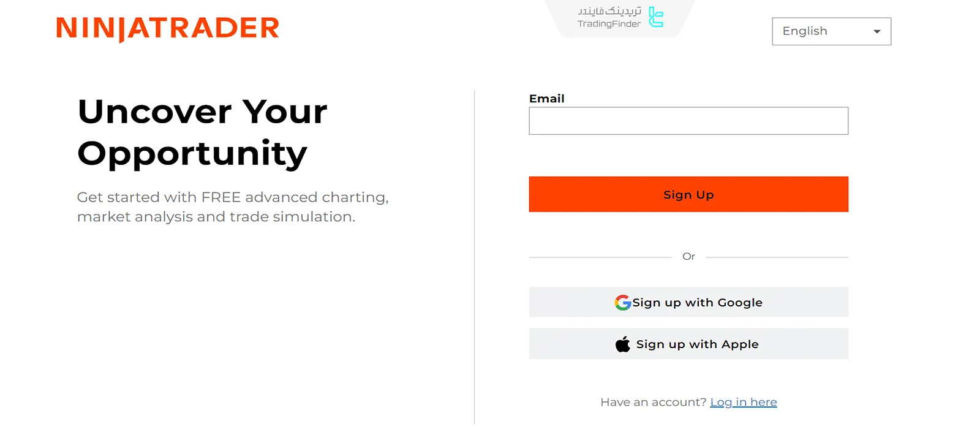Screen dimensions: 980x429
Task: Focus the Email input field
Action: click(688, 121)
